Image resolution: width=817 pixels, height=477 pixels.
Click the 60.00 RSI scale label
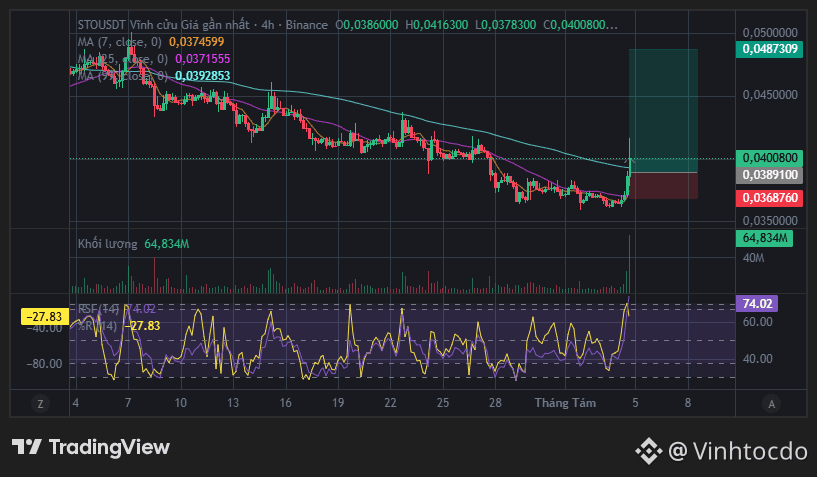(x=757, y=322)
